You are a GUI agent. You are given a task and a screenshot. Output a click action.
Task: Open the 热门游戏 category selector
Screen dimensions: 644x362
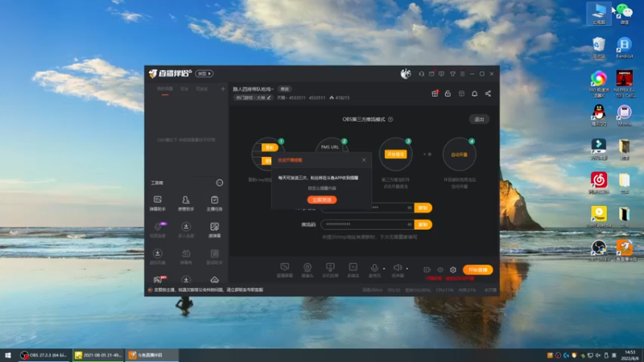coord(253,97)
